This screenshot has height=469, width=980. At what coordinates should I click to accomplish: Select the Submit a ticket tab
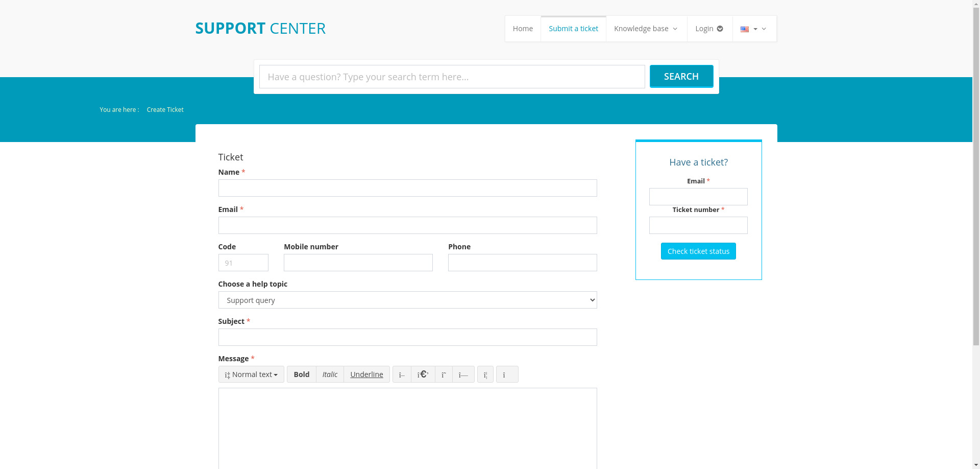[x=573, y=29]
